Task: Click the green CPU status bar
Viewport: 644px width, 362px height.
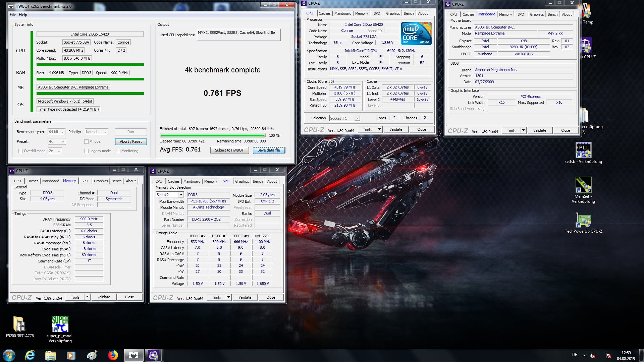Action: [x=90, y=65]
